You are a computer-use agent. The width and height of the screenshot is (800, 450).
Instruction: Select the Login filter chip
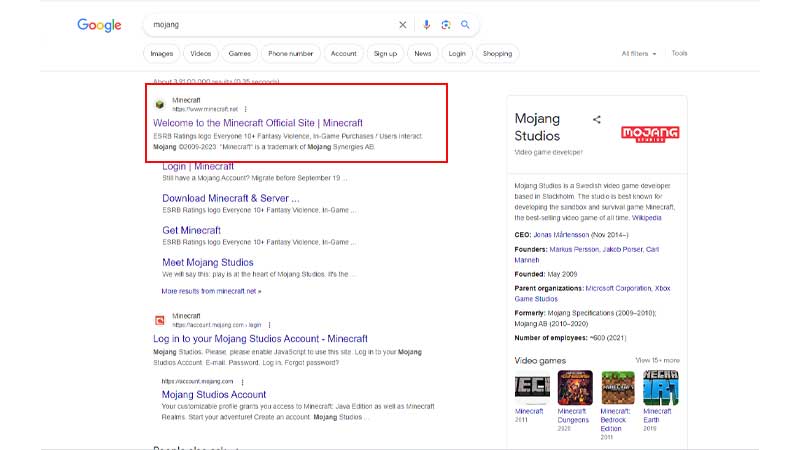[457, 54]
